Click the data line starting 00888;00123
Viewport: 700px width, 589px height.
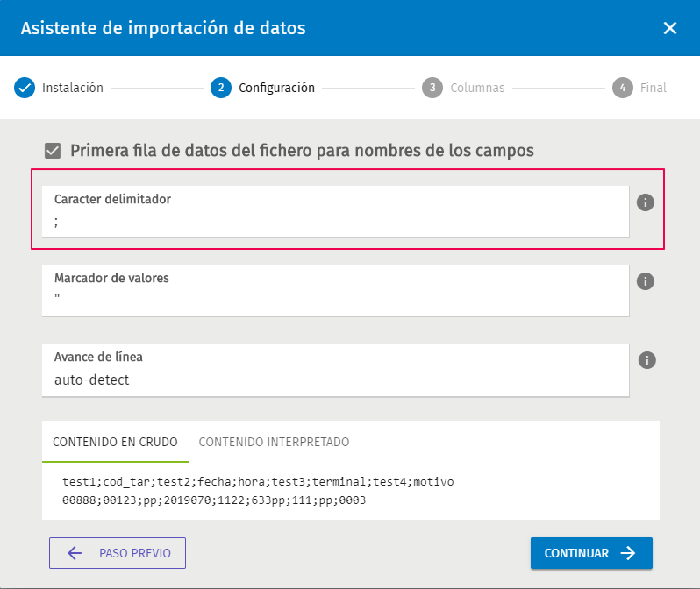tap(214, 500)
